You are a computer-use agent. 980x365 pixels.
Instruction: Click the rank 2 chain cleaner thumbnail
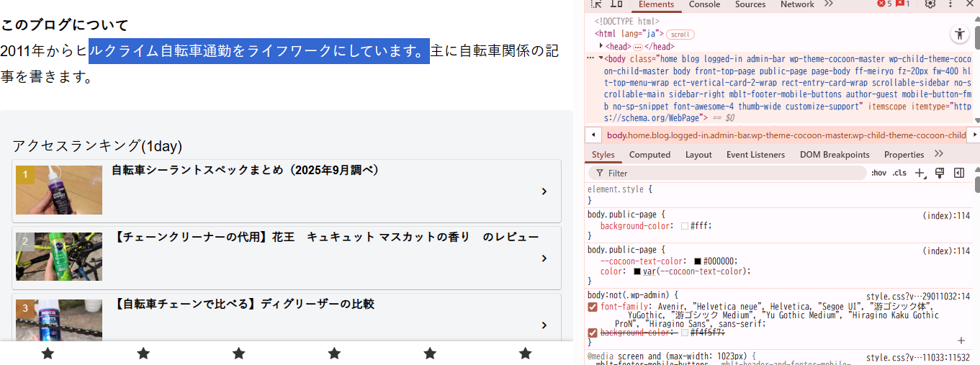[x=59, y=256]
